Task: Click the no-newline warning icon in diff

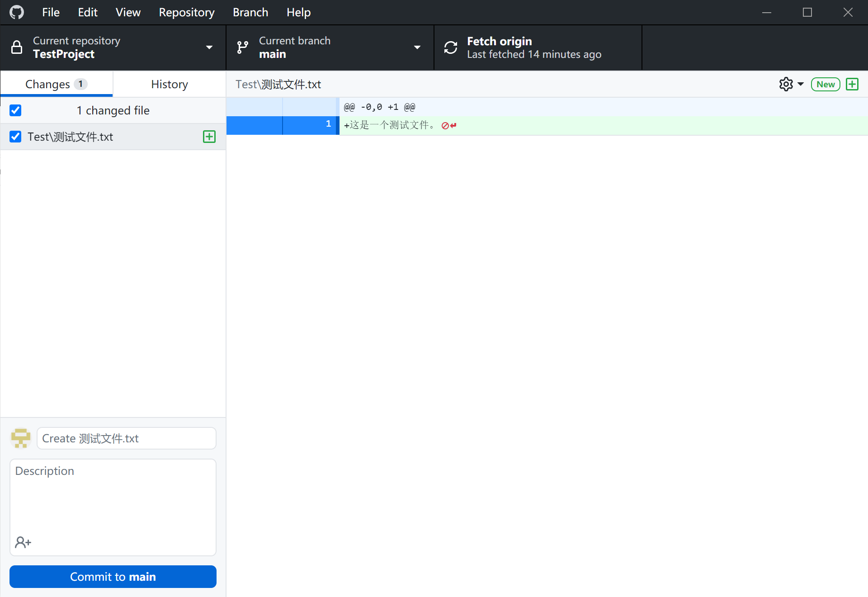Action: coord(449,126)
